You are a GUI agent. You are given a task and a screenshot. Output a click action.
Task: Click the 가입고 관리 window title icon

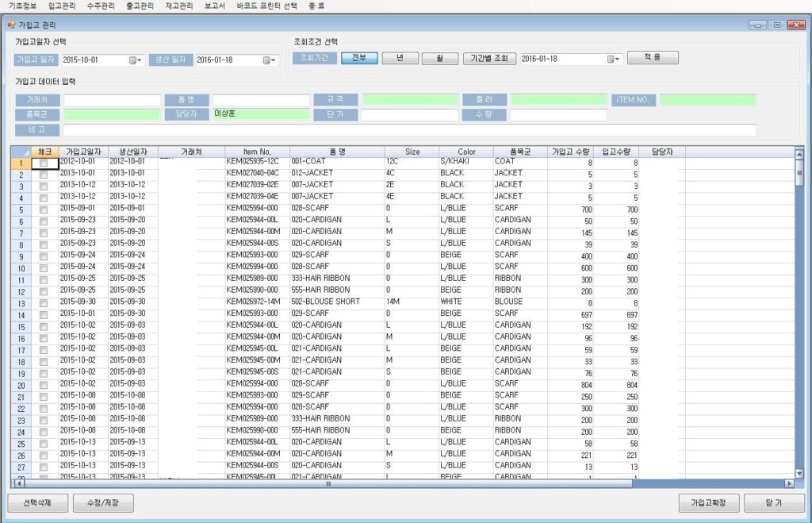[11, 25]
